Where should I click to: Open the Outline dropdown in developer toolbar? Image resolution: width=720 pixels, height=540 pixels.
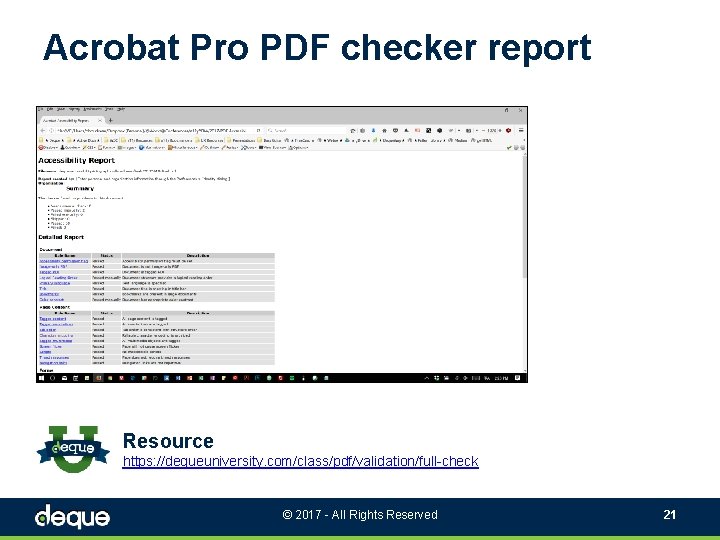coord(209,148)
